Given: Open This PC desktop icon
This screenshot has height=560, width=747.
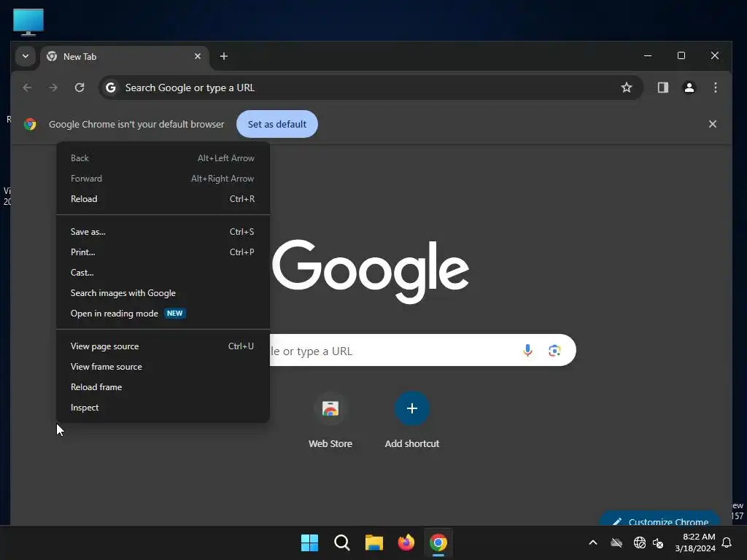Looking at the screenshot, I should 28,22.
